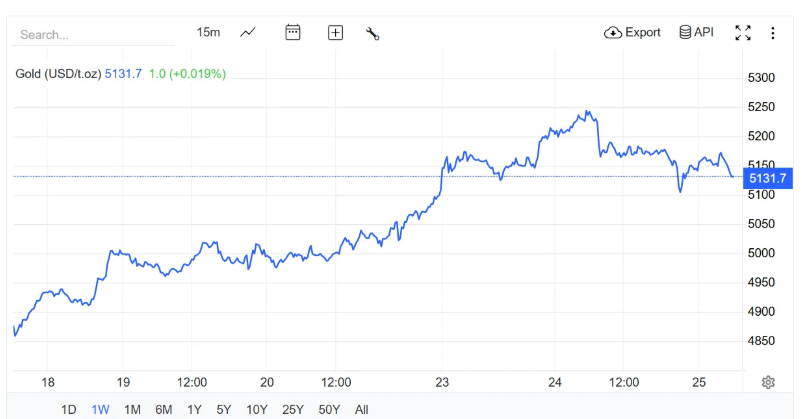Click the add comparison plus icon
The image size is (802, 419).
click(x=336, y=32)
